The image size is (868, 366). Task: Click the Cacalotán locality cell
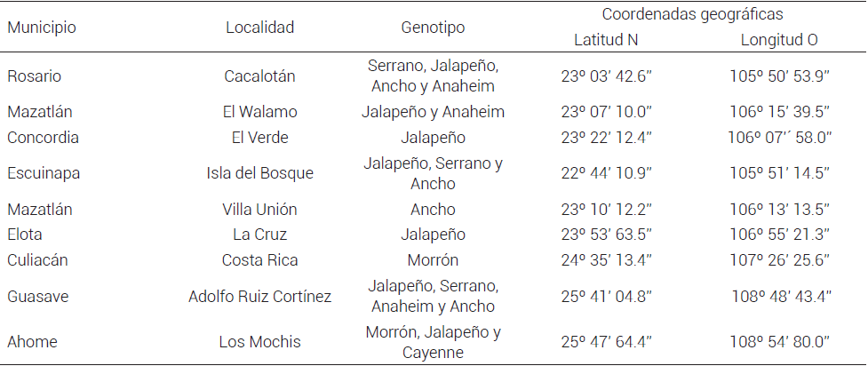pyautogui.click(x=259, y=76)
